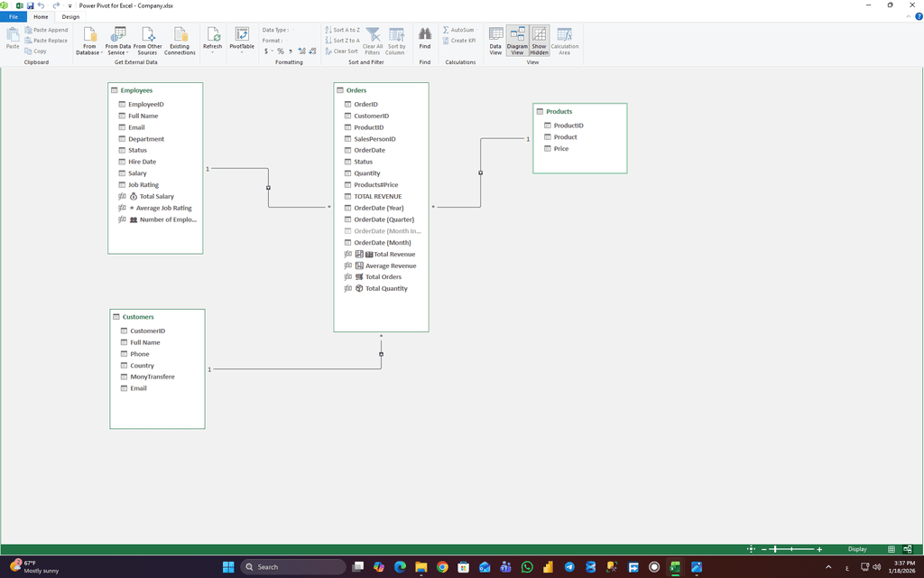This screenshot has height=578, width=924.
Task: Click the Fit to Screen status bar icon
Action: [x=751, y=549]
